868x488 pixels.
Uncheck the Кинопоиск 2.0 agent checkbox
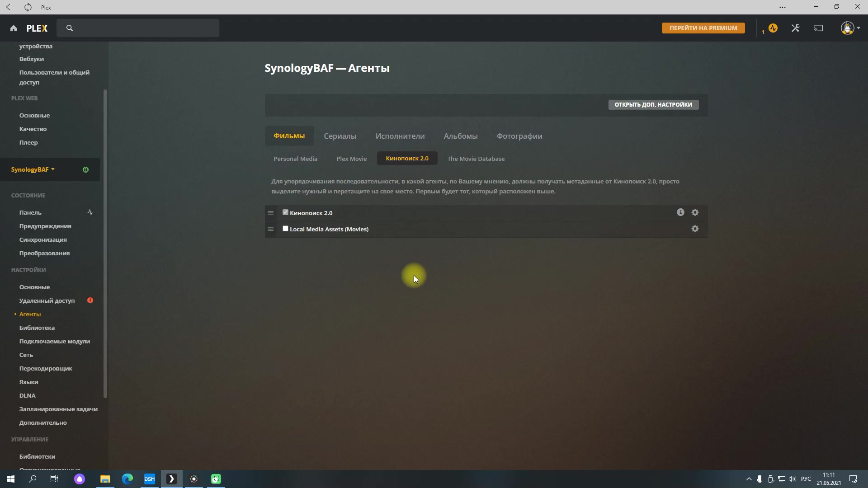coord(285,212)
